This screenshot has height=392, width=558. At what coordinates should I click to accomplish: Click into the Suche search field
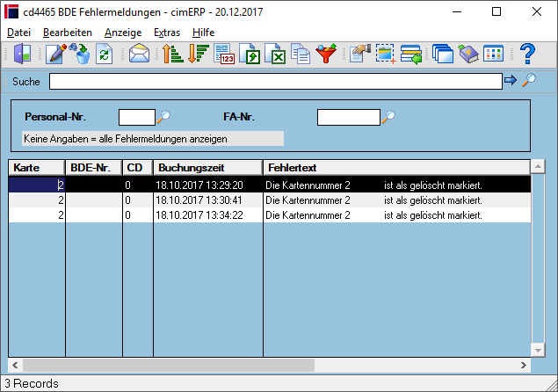pyautogui.click(x=276, y=82)
